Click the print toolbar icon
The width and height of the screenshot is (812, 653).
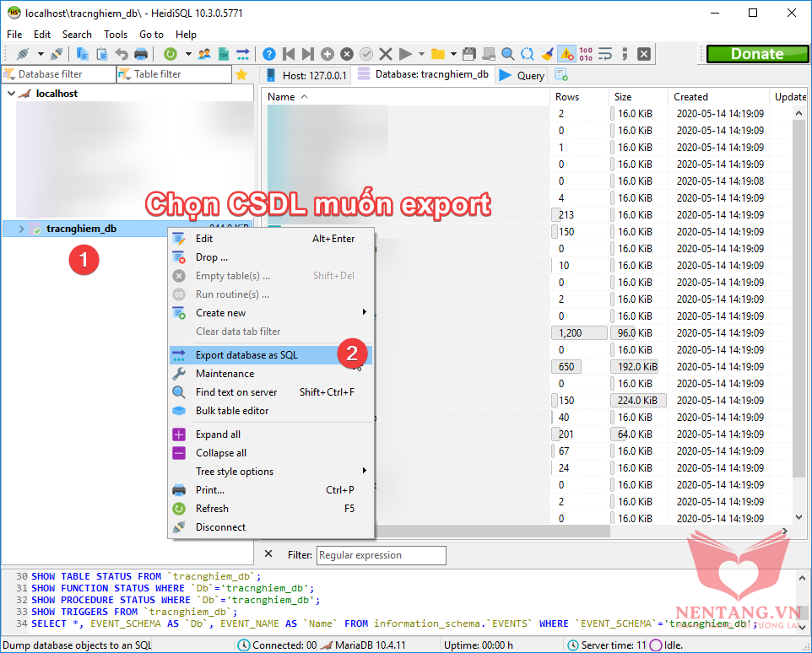(x=141, y=54)
